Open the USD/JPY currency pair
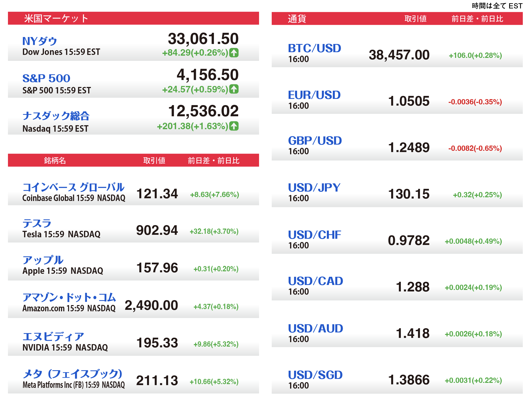 click(x=314, y=188)
